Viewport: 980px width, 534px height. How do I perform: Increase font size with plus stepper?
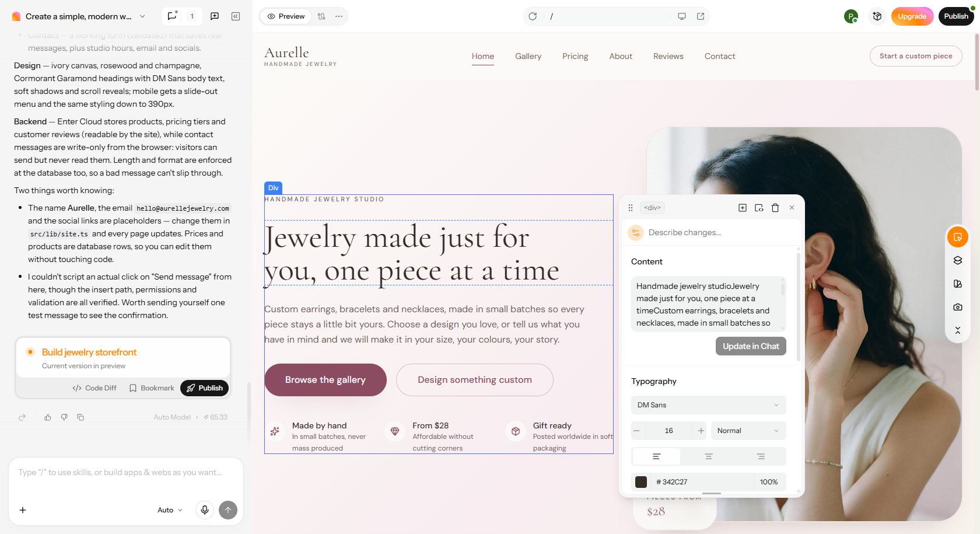coord(701,431)
